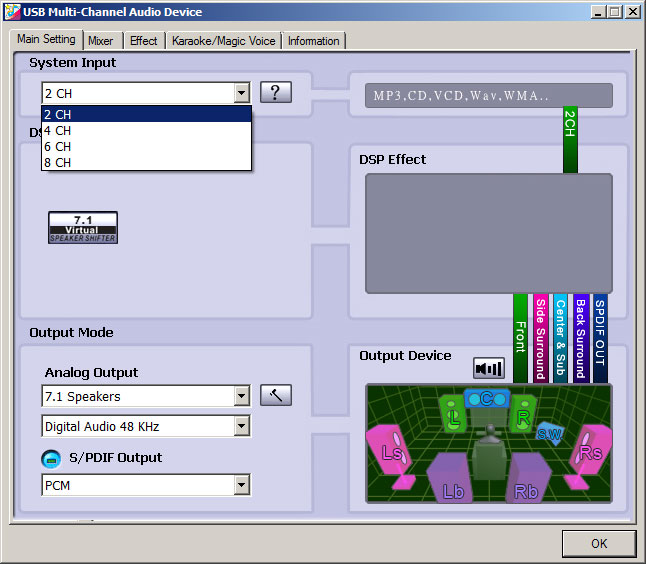646x564 pixels.
Task: Click the 7.1 Virtual Speaker Shifter icon
Action: tap(83, 227)
